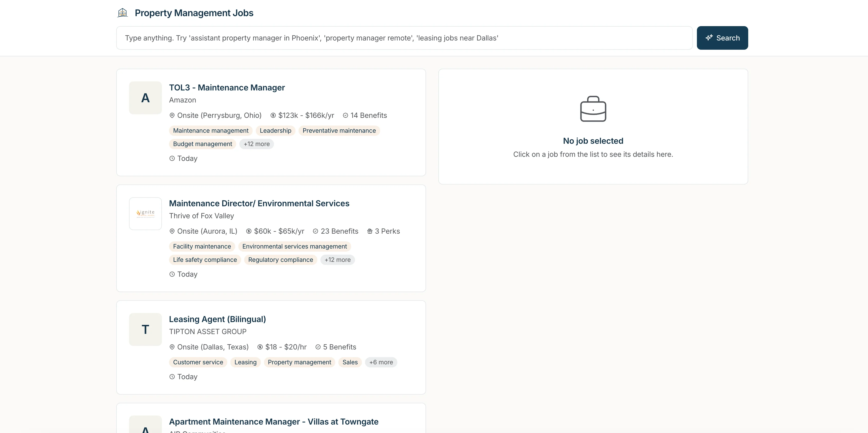Click the salary icon next to $123k - $166k/yr

[273, 115]
